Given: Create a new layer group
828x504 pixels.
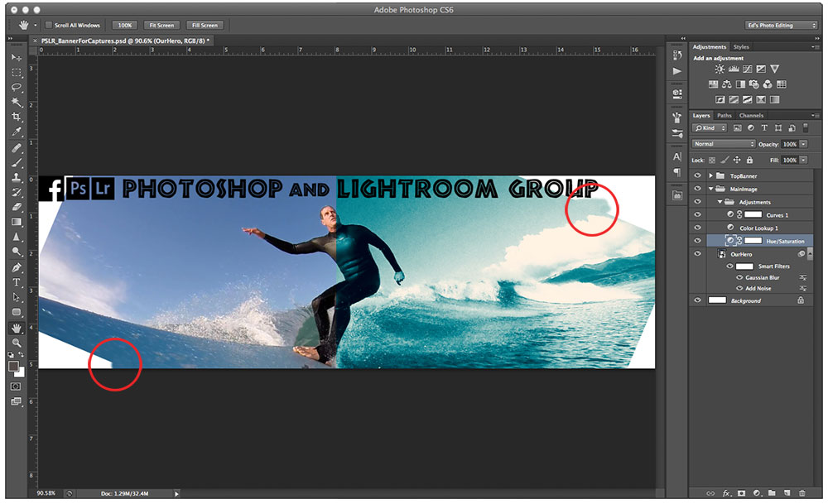Looking at the screenshot, I should tap(772, 493).
